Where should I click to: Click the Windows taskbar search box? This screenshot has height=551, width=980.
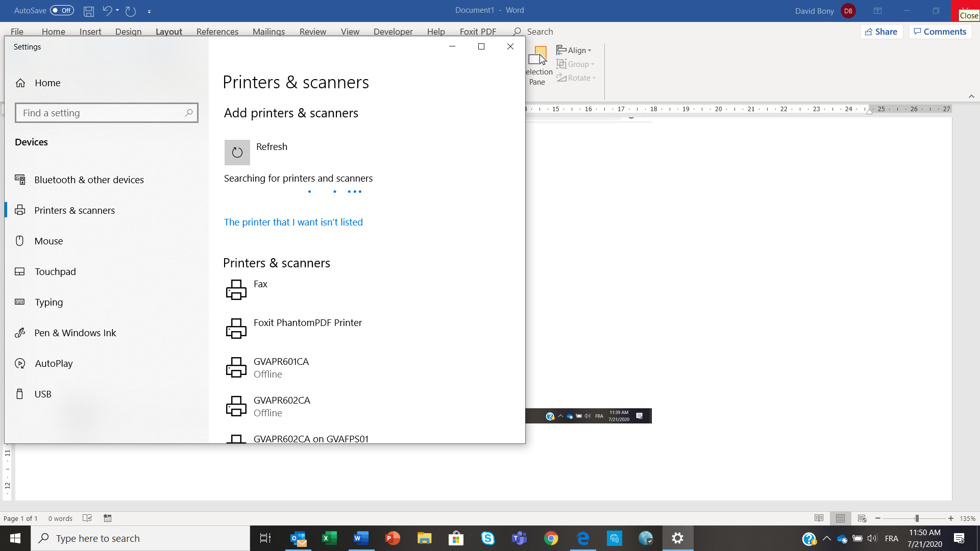pos(140,538)
